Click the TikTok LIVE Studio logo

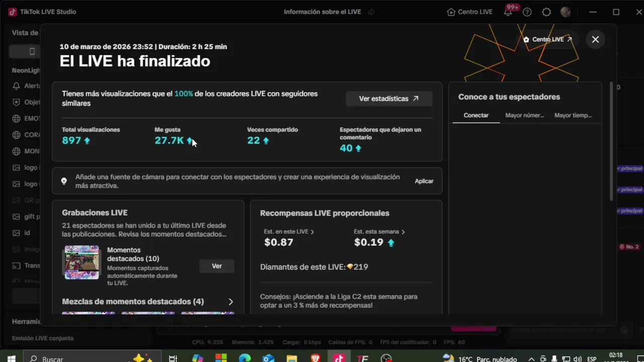pos(13,12)
